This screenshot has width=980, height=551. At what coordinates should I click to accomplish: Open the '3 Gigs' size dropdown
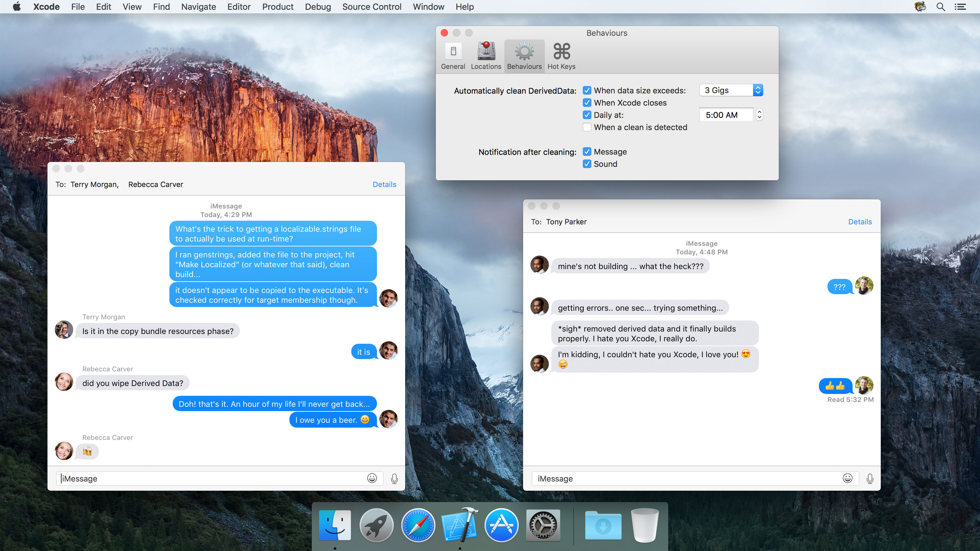pos(731,90)
